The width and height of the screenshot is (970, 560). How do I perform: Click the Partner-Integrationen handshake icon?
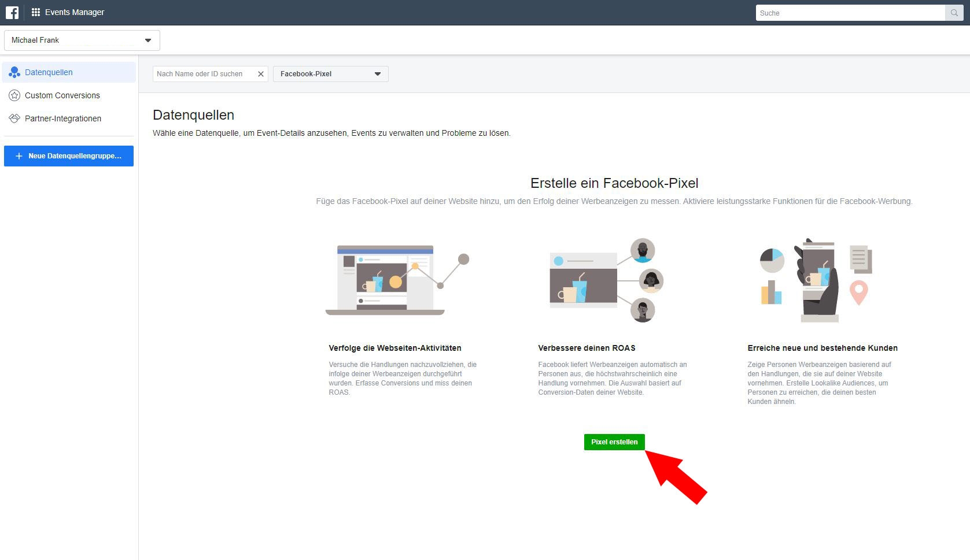14,118
